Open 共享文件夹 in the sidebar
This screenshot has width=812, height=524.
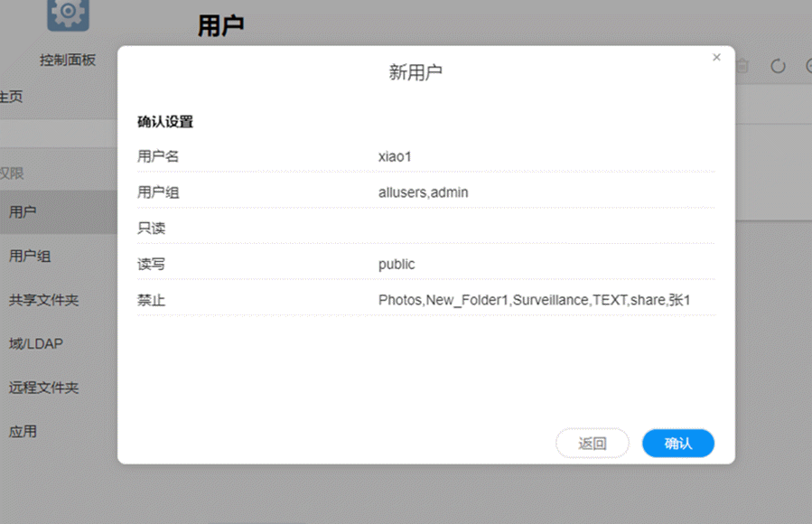(44, 300)
